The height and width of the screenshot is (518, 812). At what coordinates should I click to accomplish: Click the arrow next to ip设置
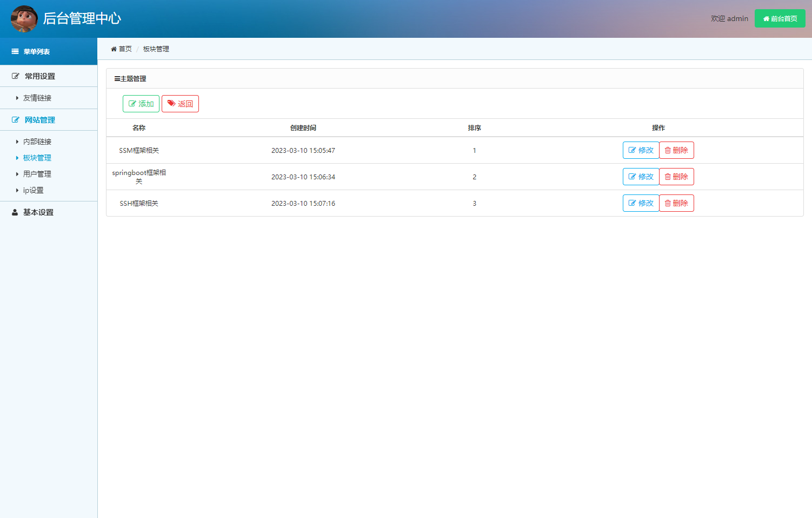tap(17, 191)
